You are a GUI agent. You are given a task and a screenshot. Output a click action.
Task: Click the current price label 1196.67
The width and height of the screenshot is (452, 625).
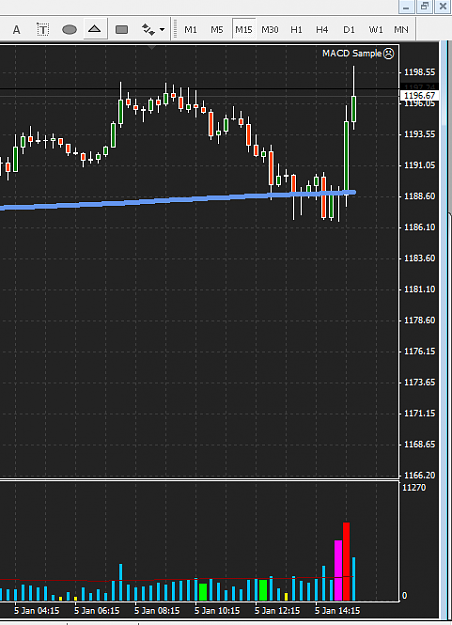tap(419, 96)
